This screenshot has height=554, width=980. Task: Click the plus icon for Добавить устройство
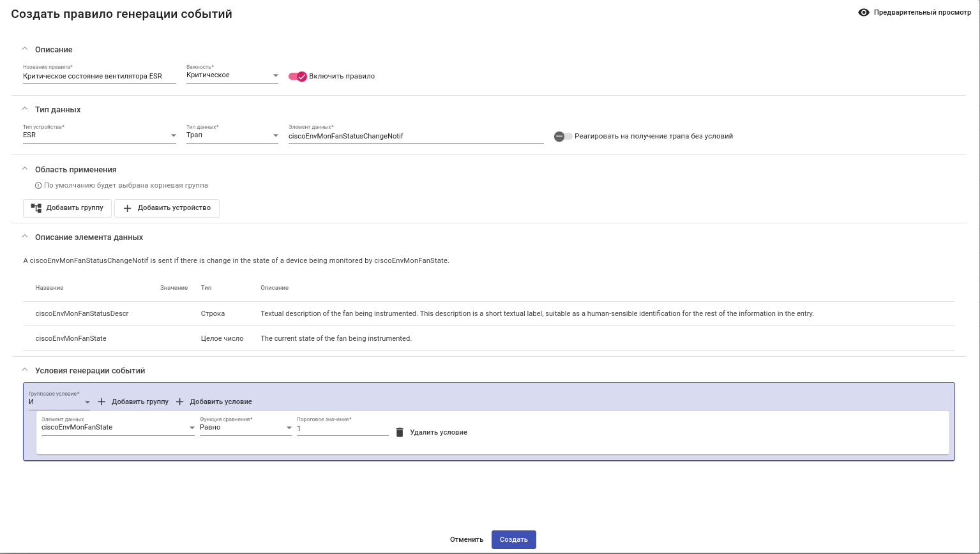click(127, 208)
